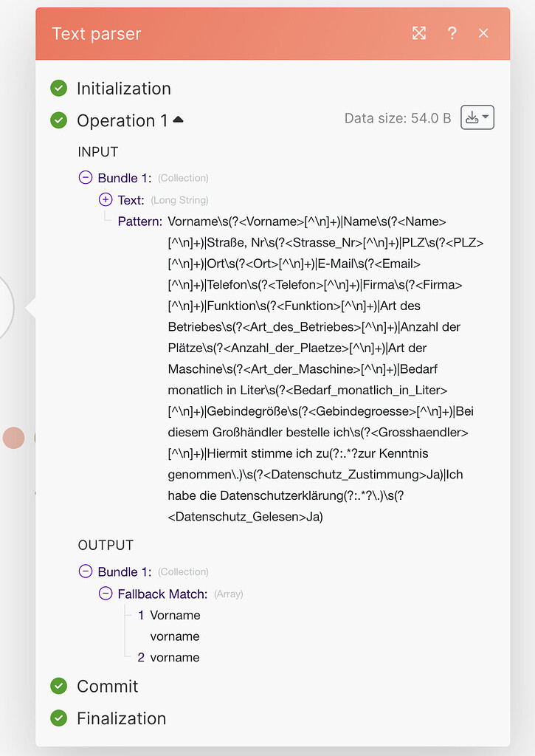Close the Text parser dialog
Screen dimensions: 535x756
coord(483,33)
